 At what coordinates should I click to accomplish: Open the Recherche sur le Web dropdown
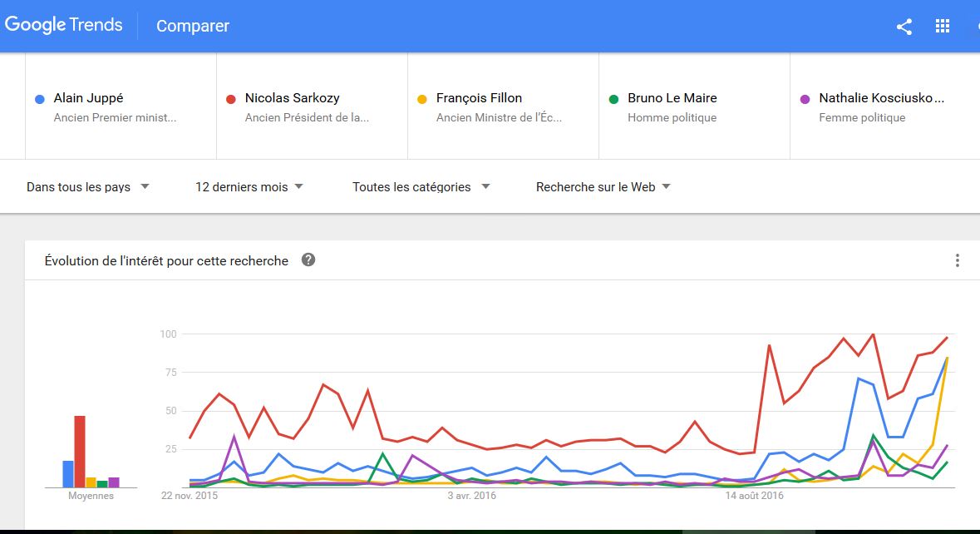[603, 187]
